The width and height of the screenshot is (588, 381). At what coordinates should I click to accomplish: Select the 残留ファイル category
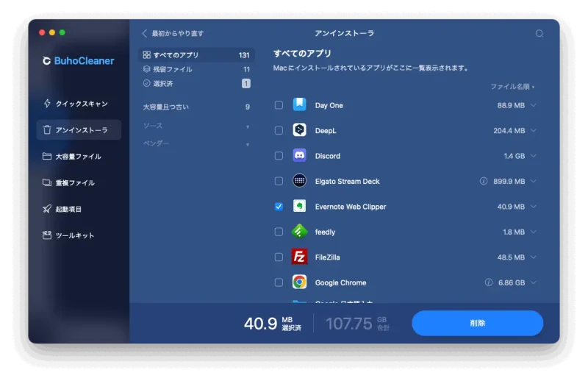coord(196,69)
